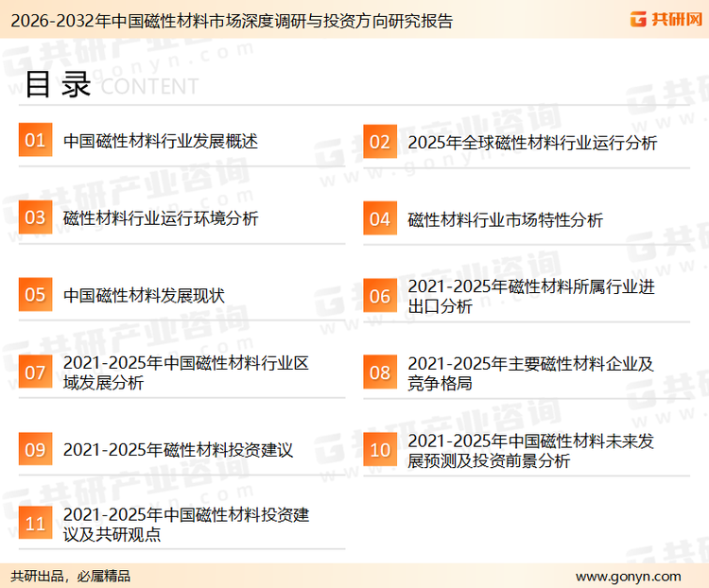Viewport: 709px width, 588px height.
Task: Click the 共研出品，必属精品 footer slogan
Action: (x=71, y=576)
